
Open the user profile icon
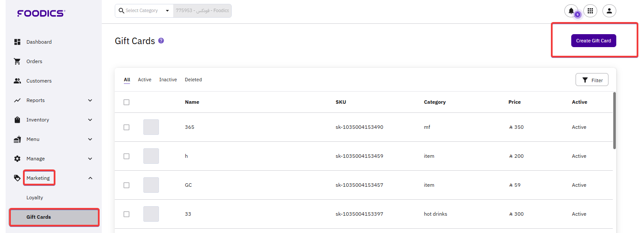pyautogui.click(x=609, y=11)
